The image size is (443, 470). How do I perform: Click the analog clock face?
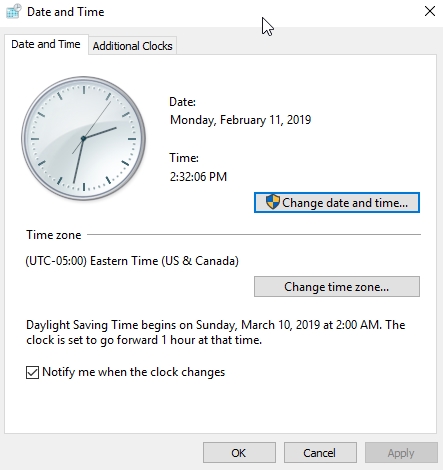tap(83, 138)
